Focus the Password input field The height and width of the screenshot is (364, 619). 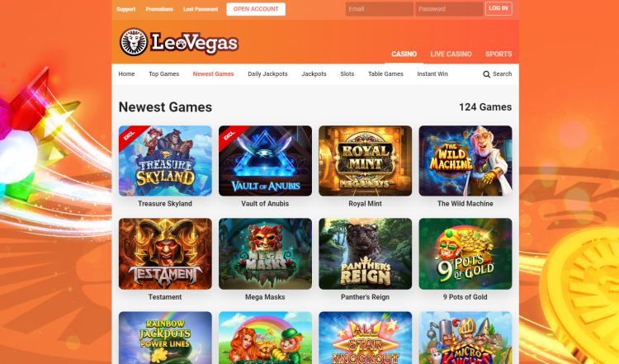coord(449,9)
